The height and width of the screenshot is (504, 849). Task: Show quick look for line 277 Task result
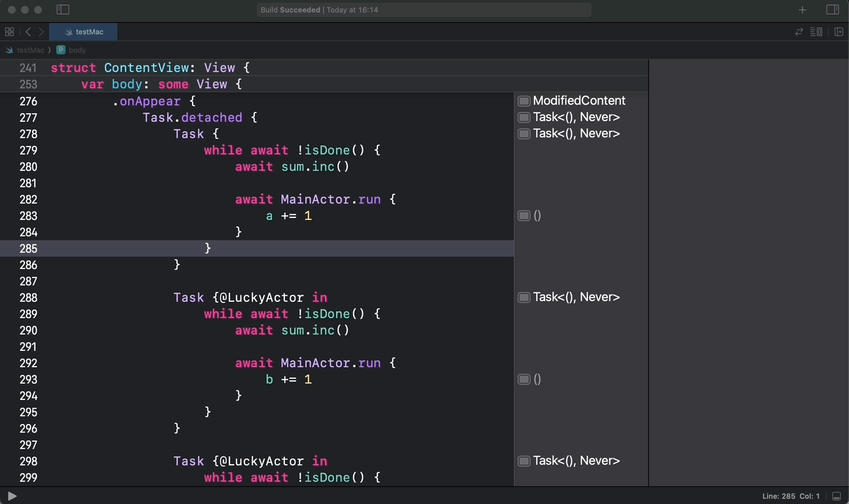tap(524, 117)
